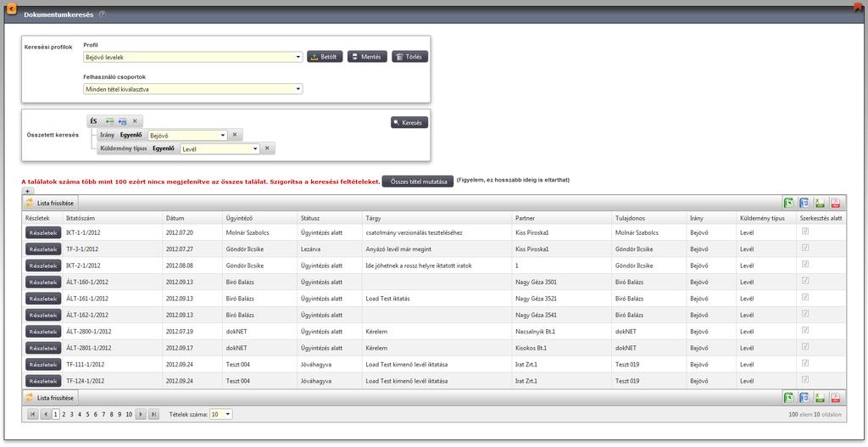Open the Tételek száma page size dropdown
This screenshot has width=868, height=447.
tap(221, 414)
